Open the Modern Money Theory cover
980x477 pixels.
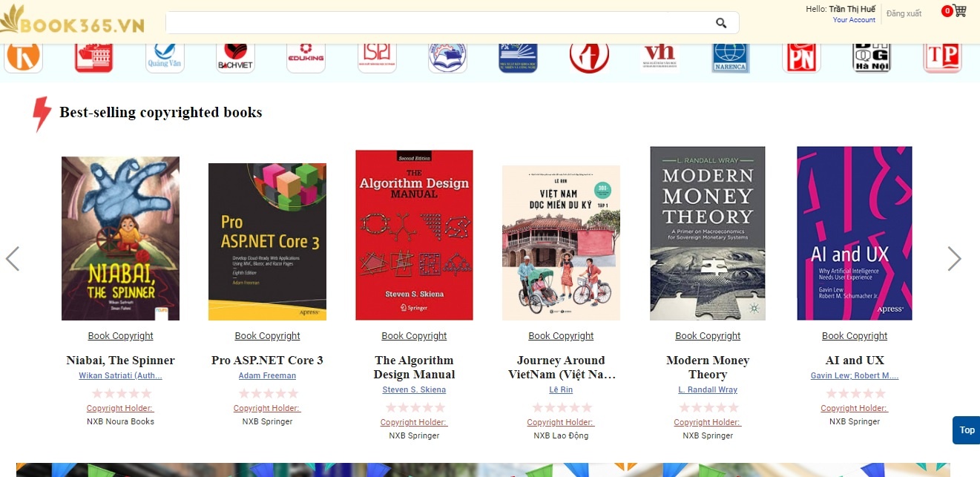[x=708, y=233]
